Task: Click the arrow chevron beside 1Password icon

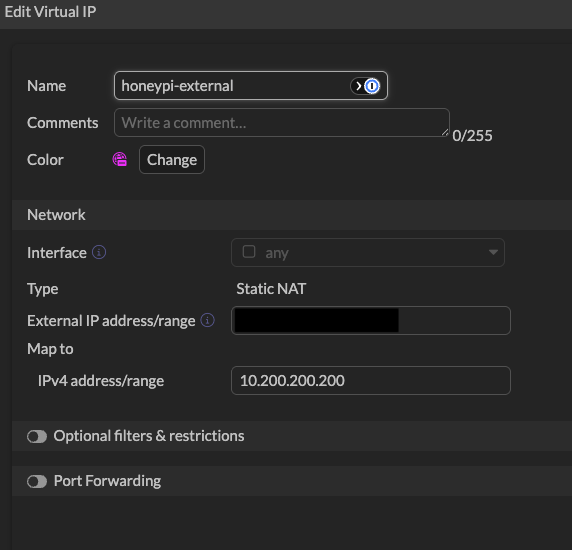Action: pyautogui.click(x=358, y=86)
